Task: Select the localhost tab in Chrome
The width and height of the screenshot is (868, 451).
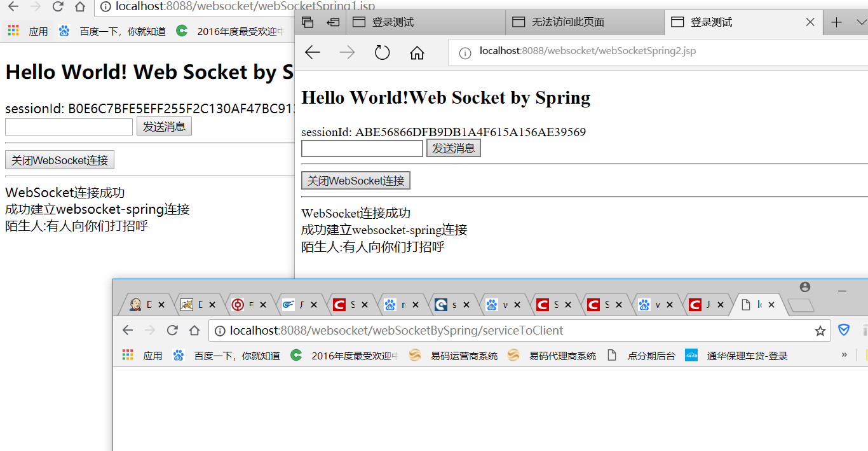Action: click(756, 304)
